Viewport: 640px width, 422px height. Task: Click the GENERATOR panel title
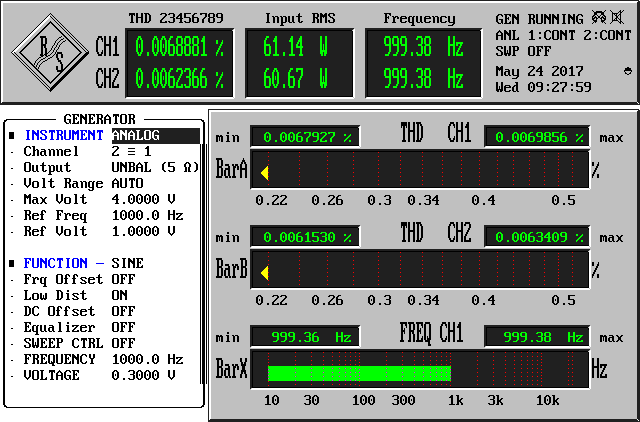pos(99,119)
